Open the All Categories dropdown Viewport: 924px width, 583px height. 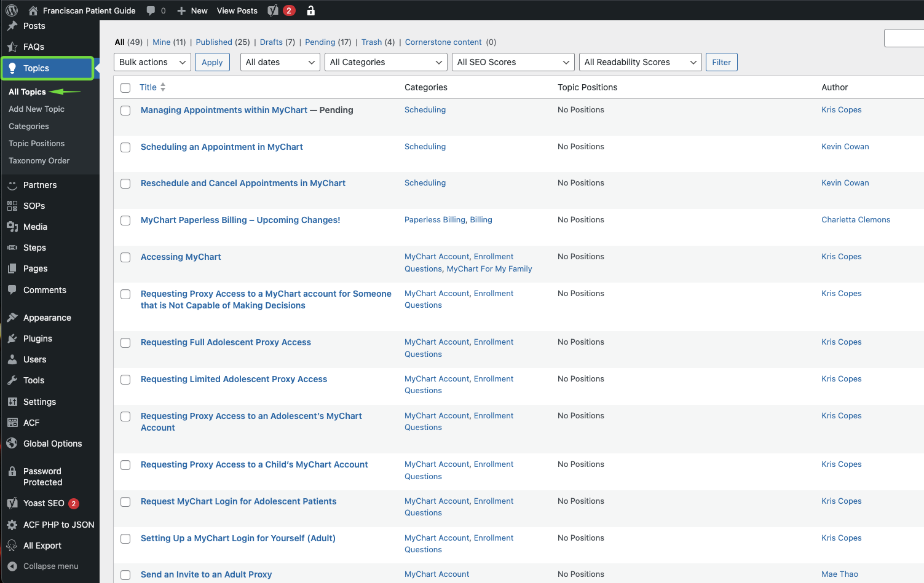[x=386, y=62]
